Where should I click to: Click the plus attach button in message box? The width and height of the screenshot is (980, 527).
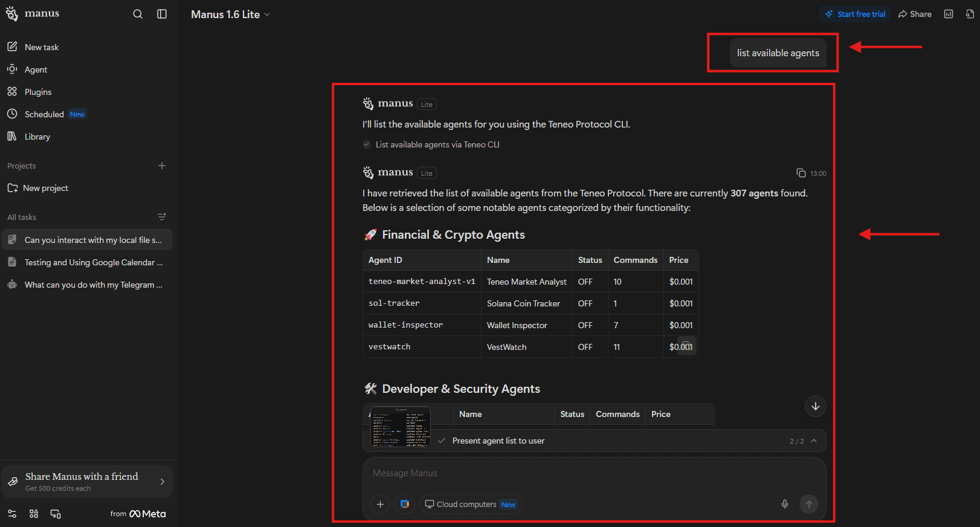[380, 504]
